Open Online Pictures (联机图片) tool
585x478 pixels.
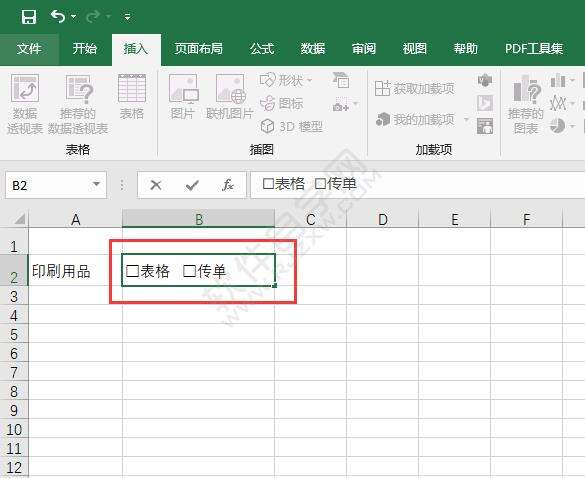point(230,97)
